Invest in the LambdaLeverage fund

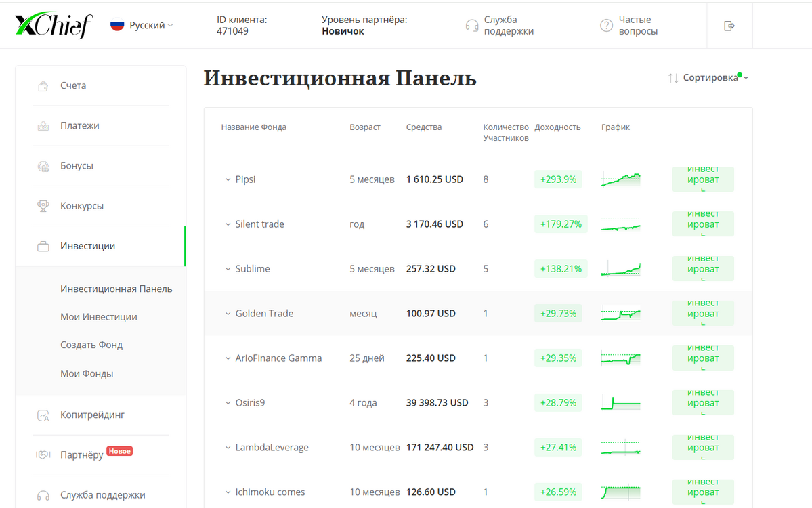[x=703, y=447]
